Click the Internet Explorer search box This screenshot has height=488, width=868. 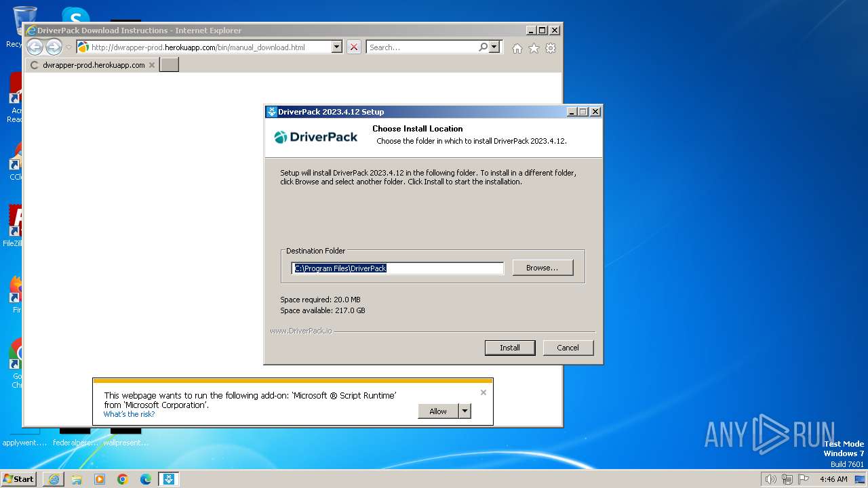coord(422,47)
